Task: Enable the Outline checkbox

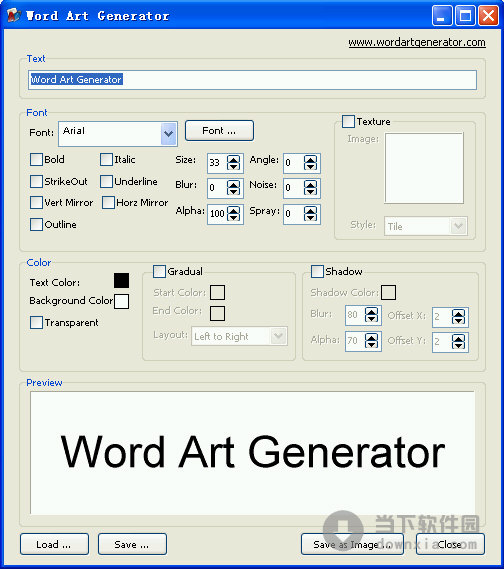Action: pos(36,224)
